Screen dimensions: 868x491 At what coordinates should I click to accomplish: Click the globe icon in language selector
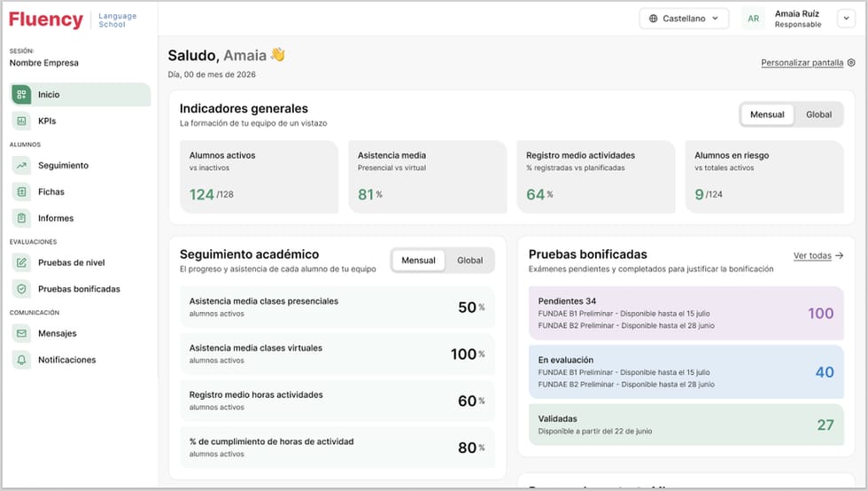click(x=654, y=19)
